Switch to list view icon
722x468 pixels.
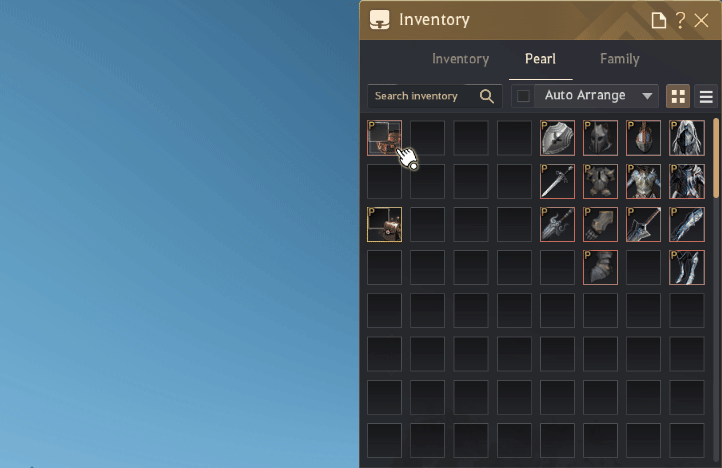pos(706,96)
